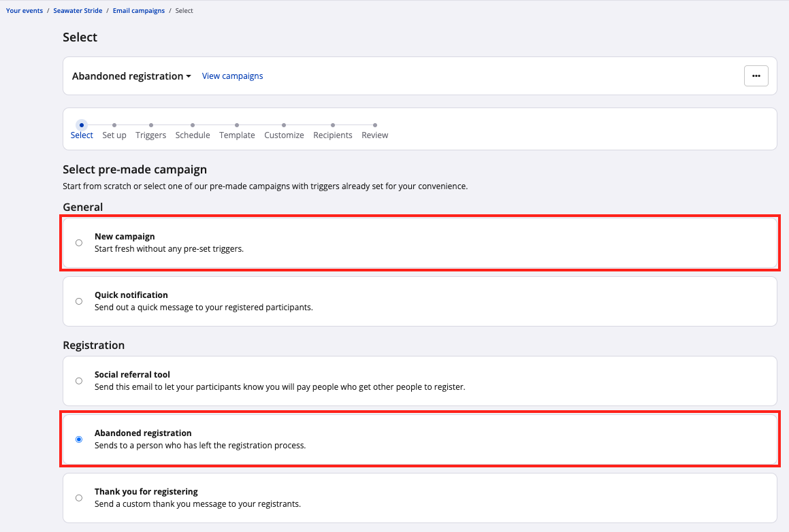The height and width of the screenshot is (532, 789).
Task: Choose the Quick notification radio option
Action: pyautogui.click(x=79, y=301)
